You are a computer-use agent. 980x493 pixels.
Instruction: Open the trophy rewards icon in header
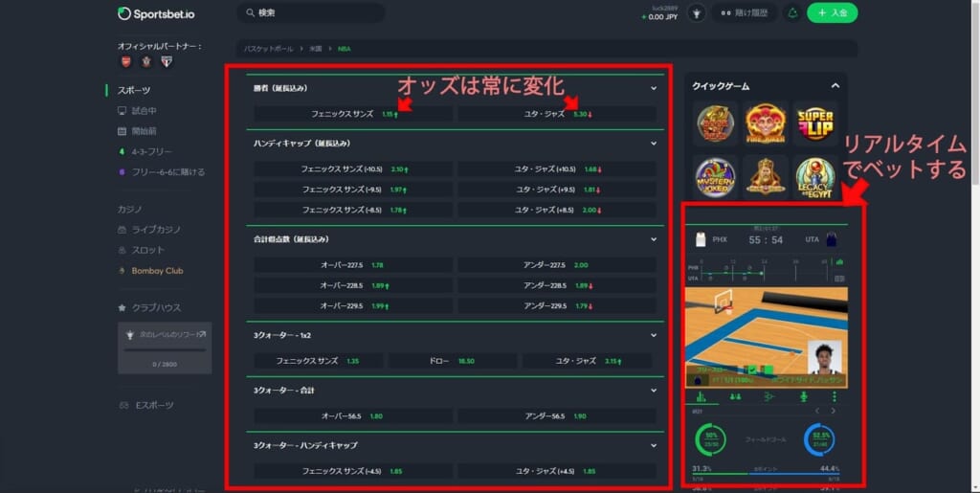click(697, 13)
